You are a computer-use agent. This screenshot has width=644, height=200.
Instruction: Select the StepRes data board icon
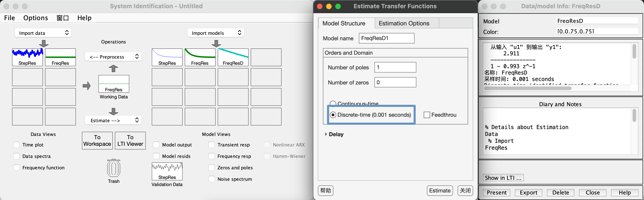(27, 57)
